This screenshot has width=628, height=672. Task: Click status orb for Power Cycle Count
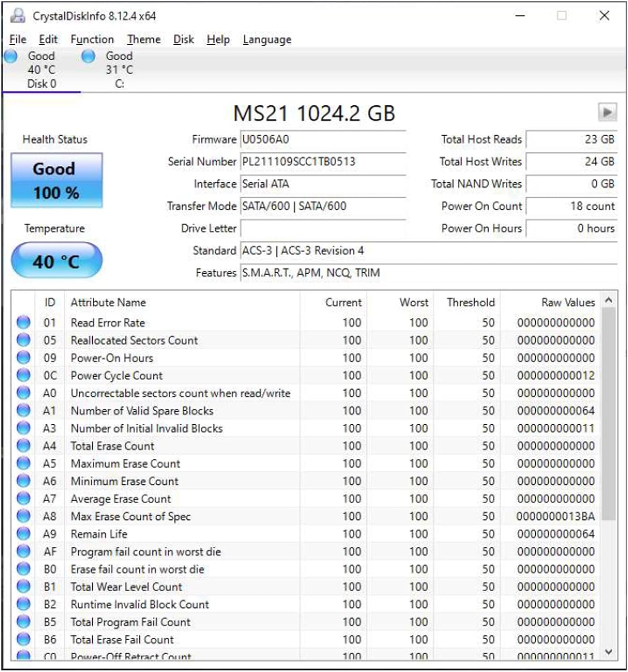pyautogui.click(x=23, y=375)
